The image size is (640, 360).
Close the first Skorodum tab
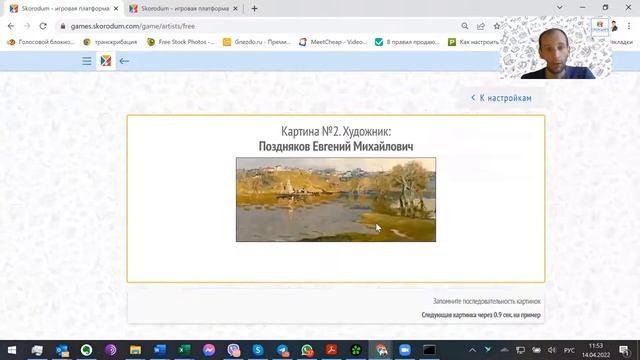(116, 8)
